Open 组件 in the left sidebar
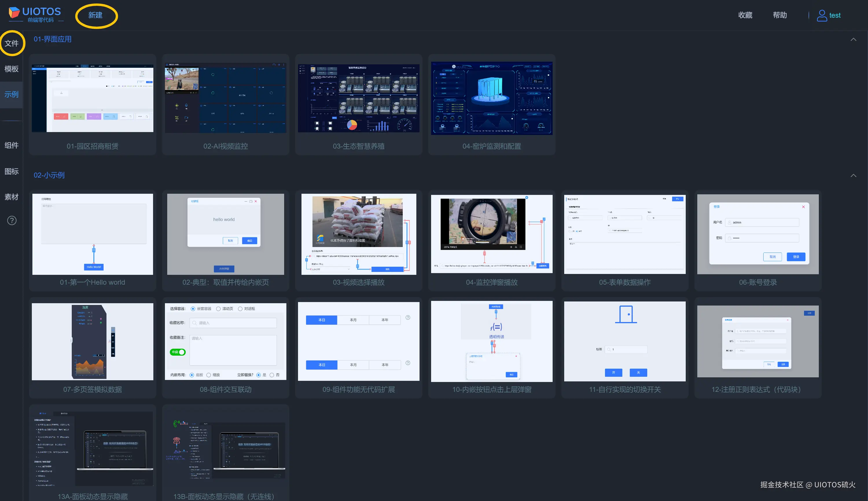The image size is (868, 501). pos(11,145)
